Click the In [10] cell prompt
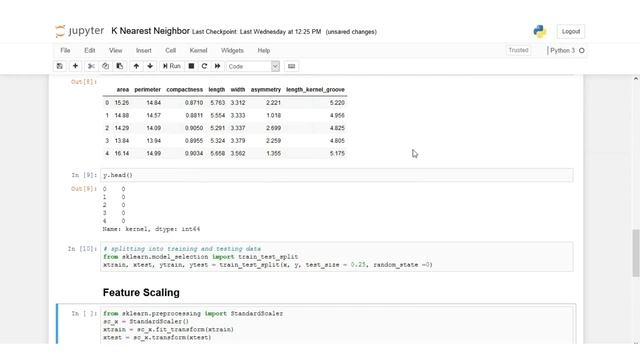 pyautogui.click(x=82, y=249)
